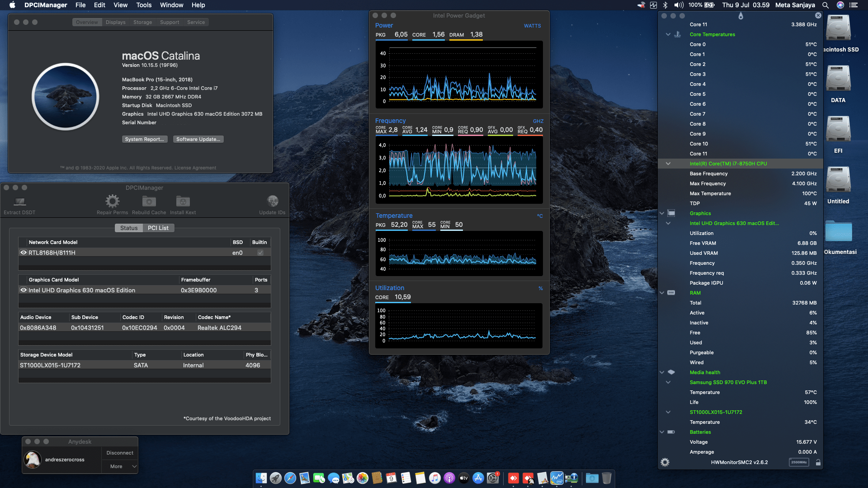Image resolution: width=868 pixels, height=488 pixels.
Task: Click the Rebuild Cache toolbar icon
Action: (x=149, y=201)
